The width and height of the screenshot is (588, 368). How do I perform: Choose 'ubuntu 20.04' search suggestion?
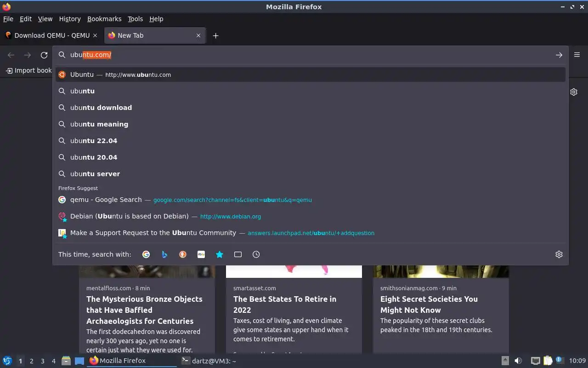click(x=311, y=157)
